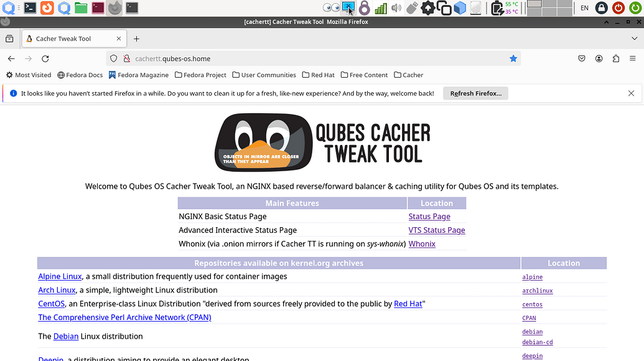Image resolution: width=644 pixels, height=361 pixels.
Task: Expand Free Content bookmarks folder
Action: pos(364,75)
